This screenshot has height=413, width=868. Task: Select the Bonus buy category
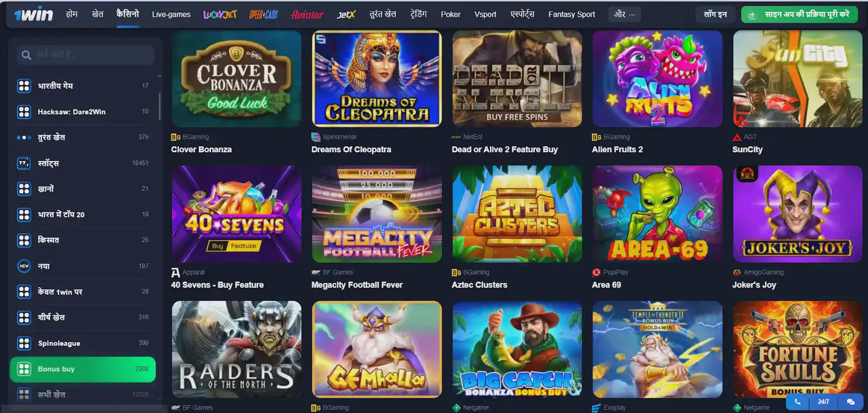click(x=82, y=369)
